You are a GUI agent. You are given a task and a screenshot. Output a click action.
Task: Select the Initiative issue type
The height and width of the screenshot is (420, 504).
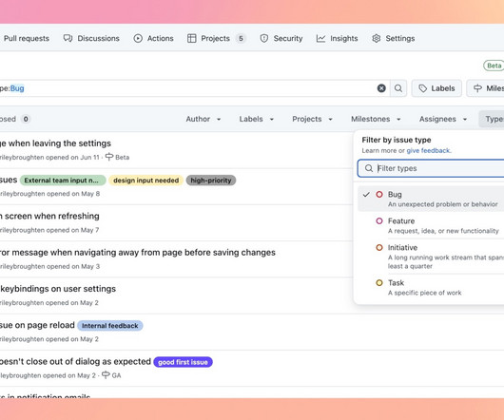(431, 257)
